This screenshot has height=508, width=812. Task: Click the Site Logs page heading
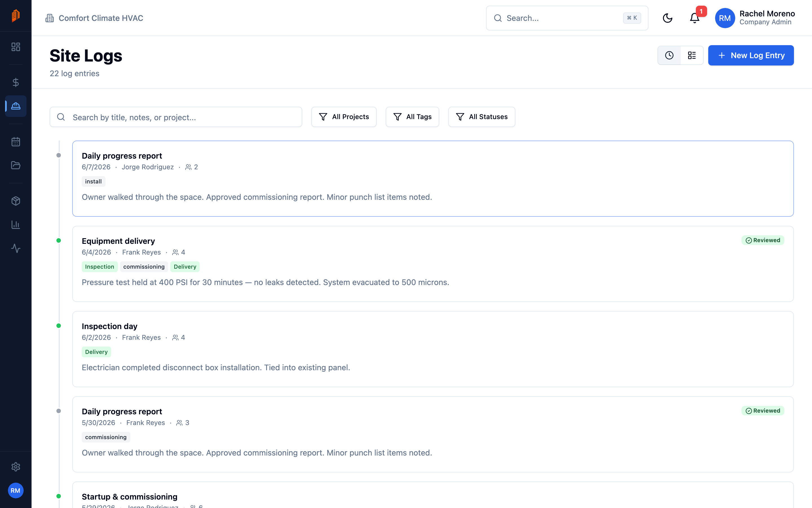point(86,55)
